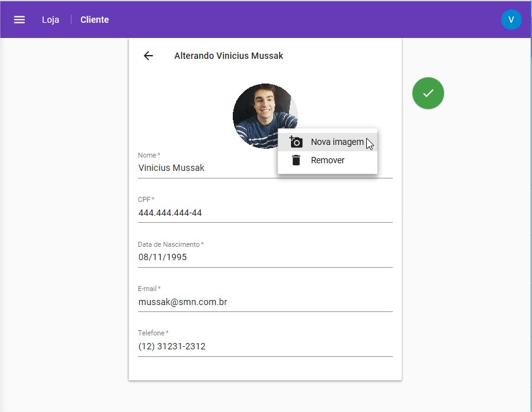This screenshot has width=532, height=412.
Task: Click the small Telefone label text
Action: tap(151, 333)
